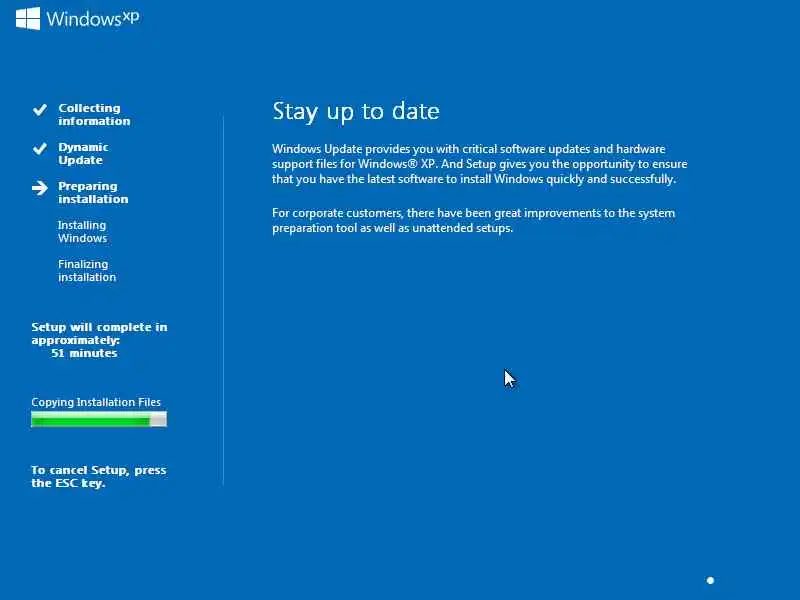Click the green Copying Installation Files progress bar

[99, 419]
